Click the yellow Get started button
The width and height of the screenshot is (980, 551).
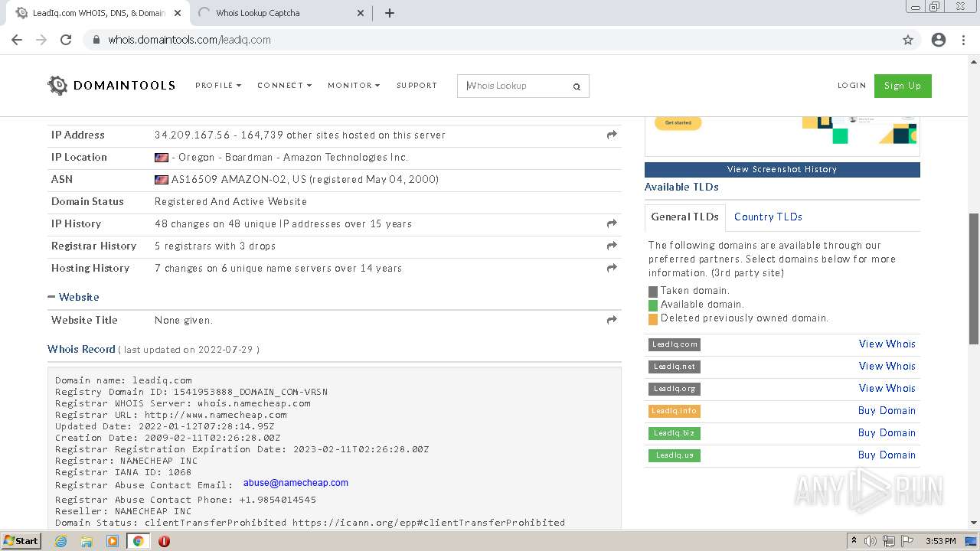678,122
